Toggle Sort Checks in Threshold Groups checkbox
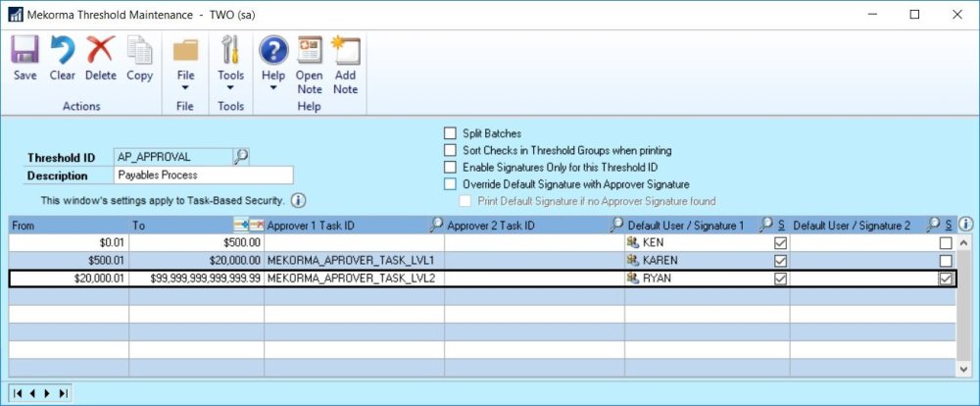 (450, 150)
